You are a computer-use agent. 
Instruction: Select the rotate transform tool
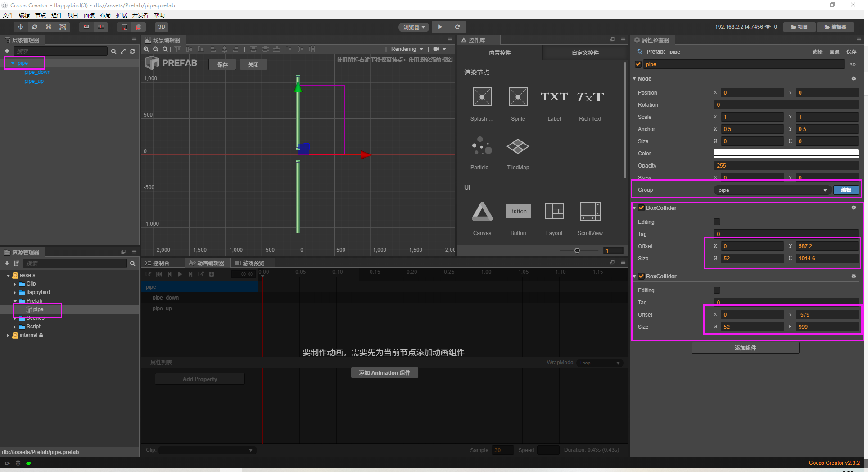click(x=35, y=27)
